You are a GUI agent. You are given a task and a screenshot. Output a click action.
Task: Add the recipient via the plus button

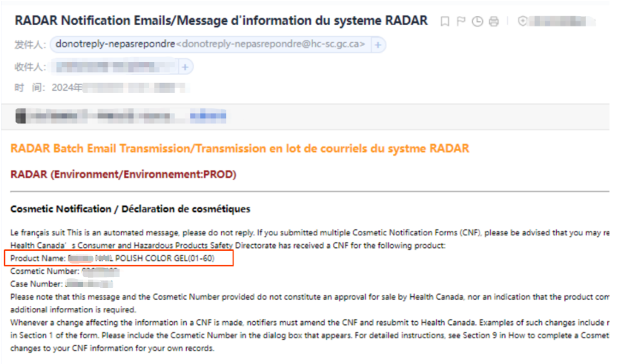[x=185, y=67]
